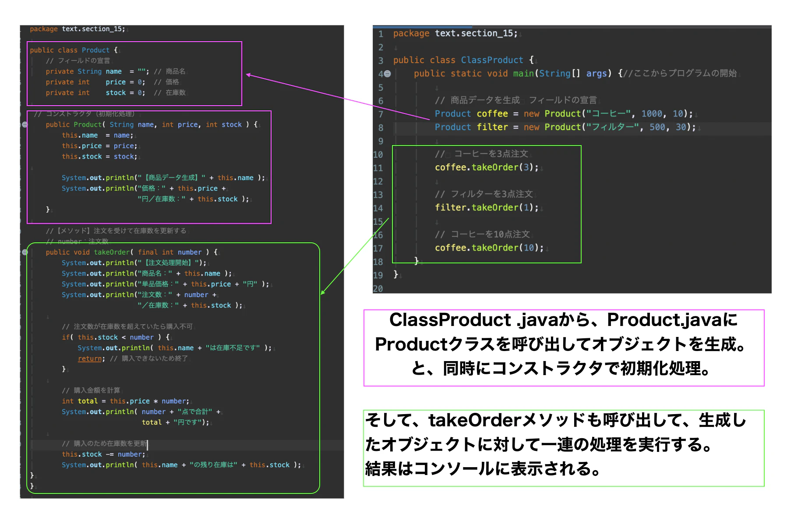This screenshot has height=532, width=812.
Task: Click the 'Product coffee = new Product' line
Action: [x=564, y=114]
